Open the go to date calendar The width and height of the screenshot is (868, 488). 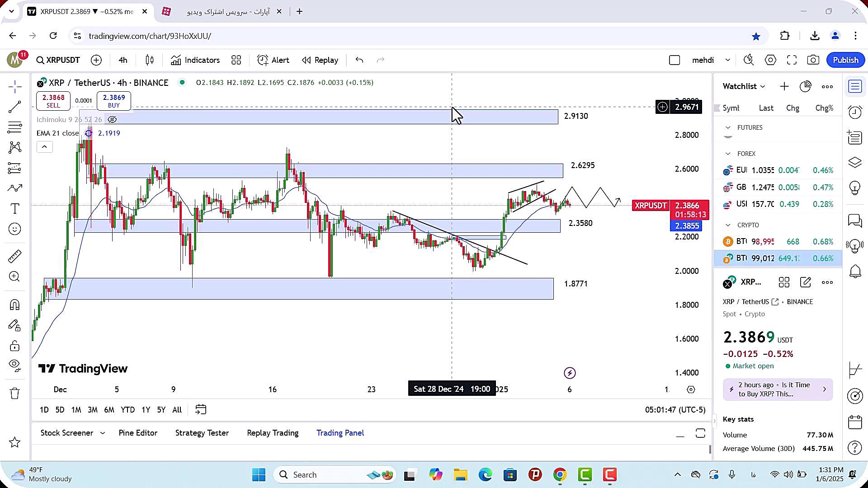tap(201, 410)
